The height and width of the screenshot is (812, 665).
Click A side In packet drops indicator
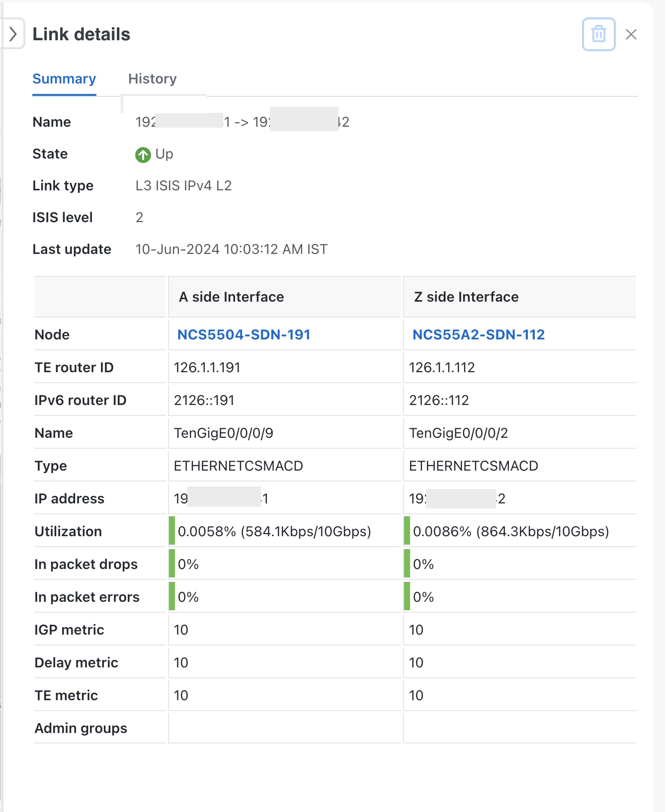pos(172,564)
